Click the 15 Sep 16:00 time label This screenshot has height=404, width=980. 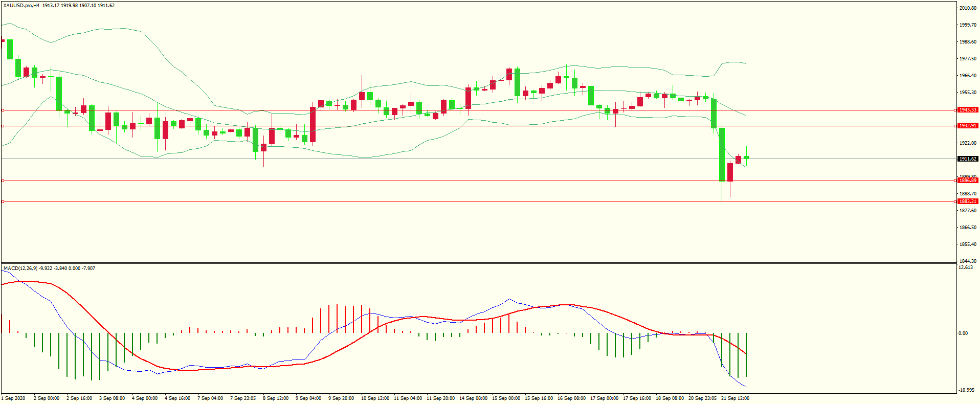[x=539, y=398]
